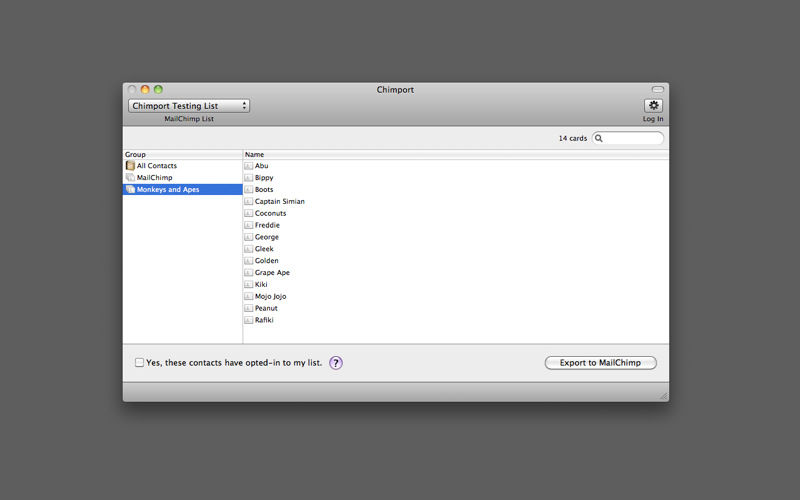Click the card icon beside George
This screenshot has height=500, width=800.
tap(248, 237)
